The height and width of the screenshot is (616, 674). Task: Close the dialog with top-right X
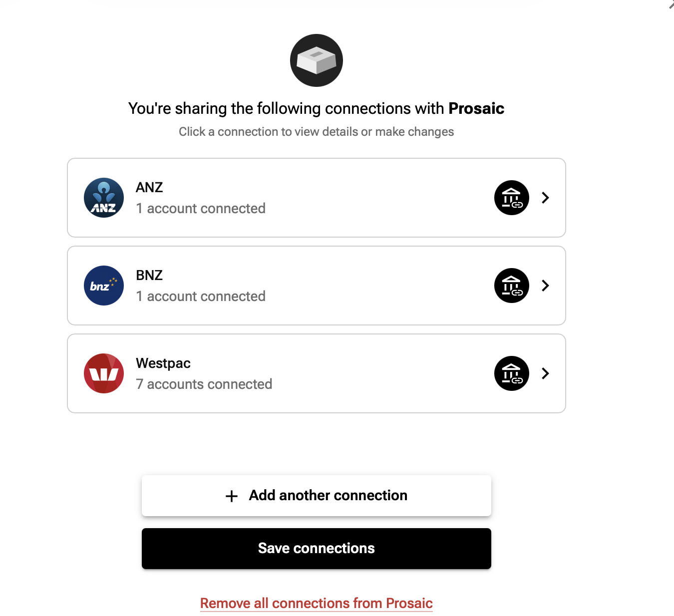click(x=671, y=4)
